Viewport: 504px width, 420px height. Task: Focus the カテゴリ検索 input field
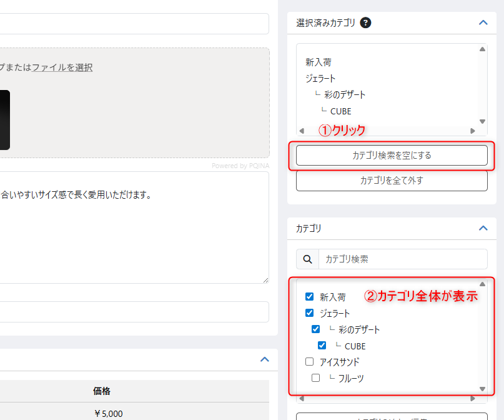click(402, 259)
